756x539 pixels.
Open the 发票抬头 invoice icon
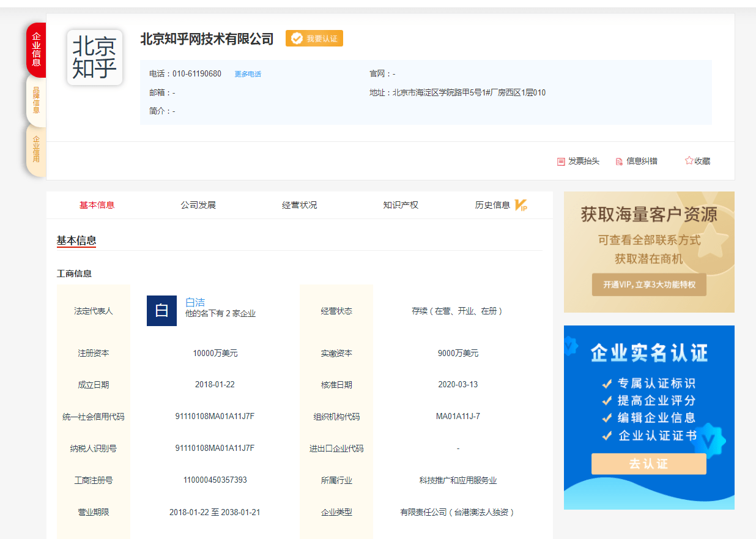(x=561, y=162)
